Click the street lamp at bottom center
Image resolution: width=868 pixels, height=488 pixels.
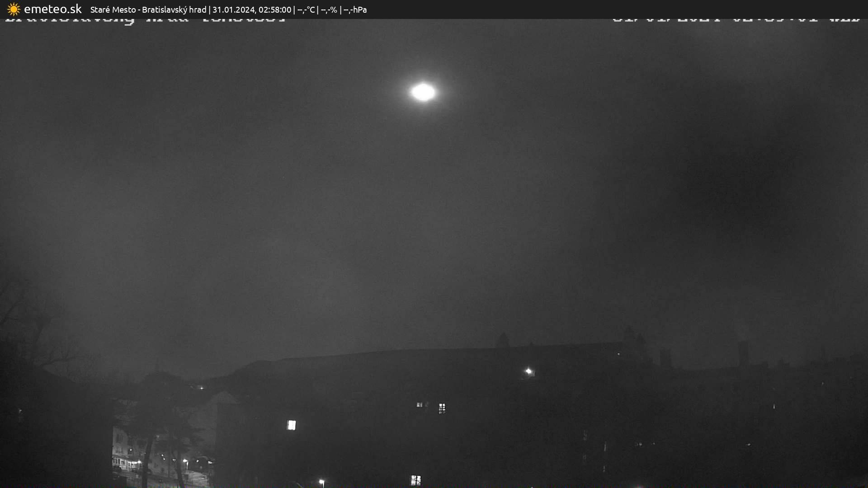pyautogui.click(x=321, y=482)
